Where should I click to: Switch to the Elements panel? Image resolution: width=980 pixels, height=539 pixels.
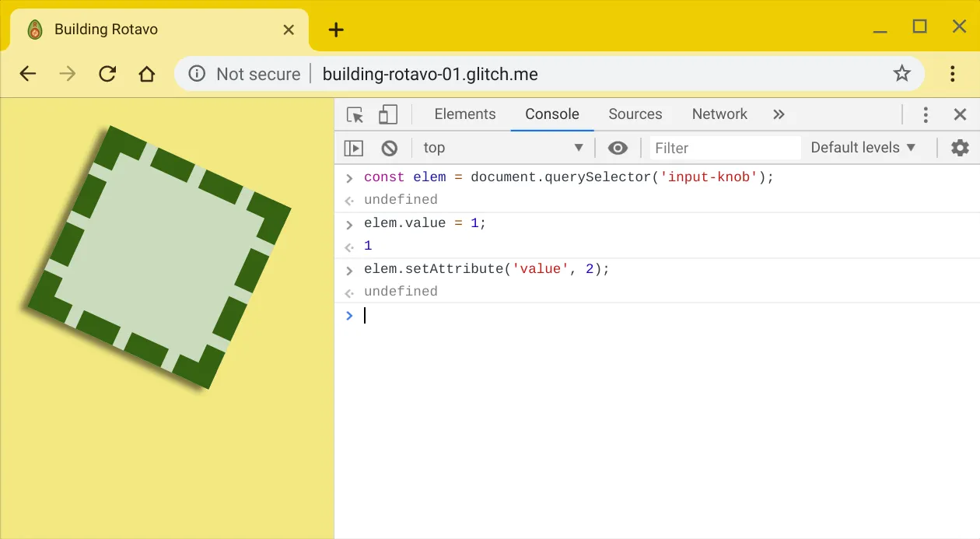coord(465,114)
